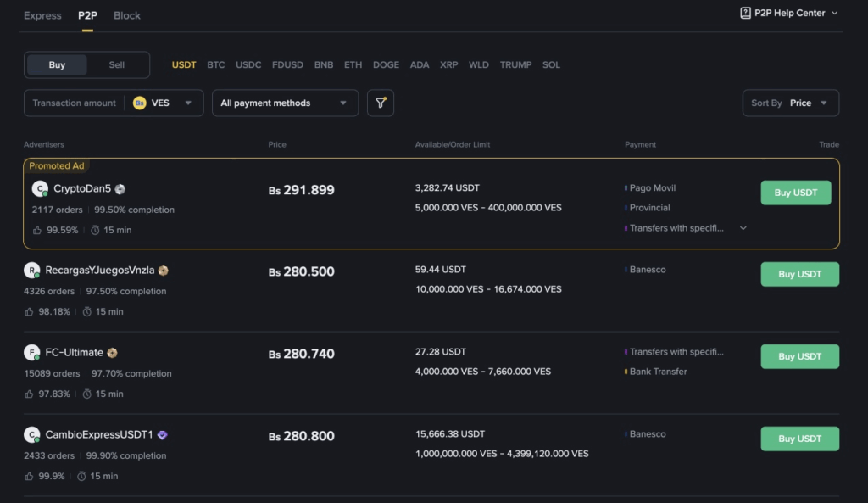
Task: Click Buy USDT for CambioExpressUSDT1
Action: pos(799,439)
